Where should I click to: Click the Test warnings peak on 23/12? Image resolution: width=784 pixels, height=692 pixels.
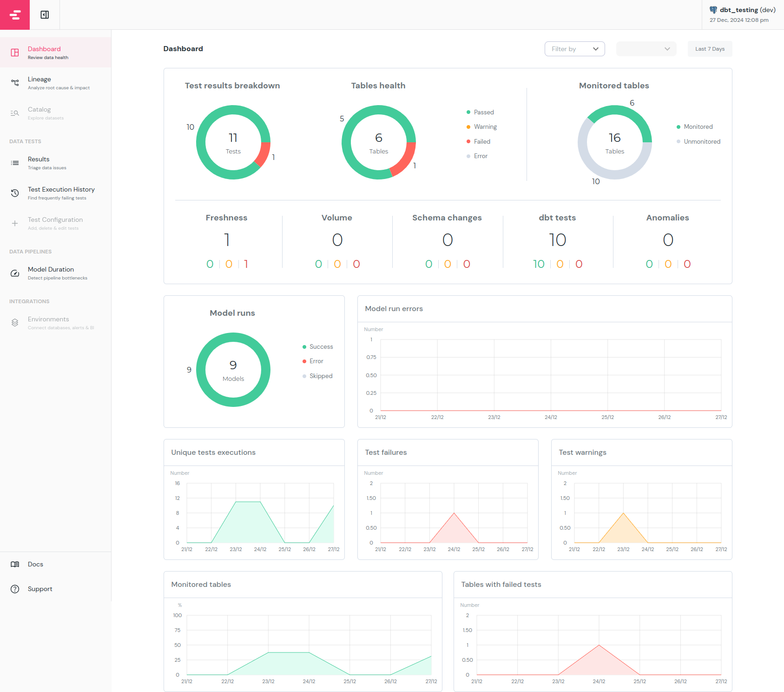pyautogui.click(x=623, y=513)
